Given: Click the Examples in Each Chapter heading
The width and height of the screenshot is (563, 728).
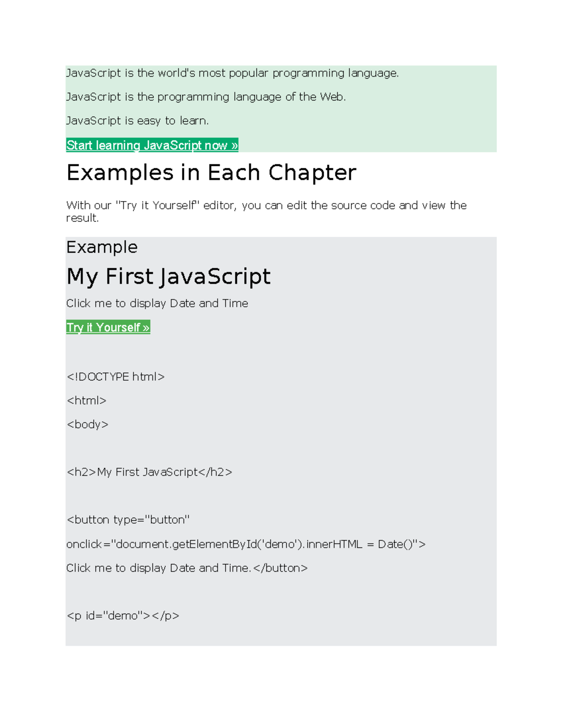Looking at the screenshot, I should pos(211,173).
